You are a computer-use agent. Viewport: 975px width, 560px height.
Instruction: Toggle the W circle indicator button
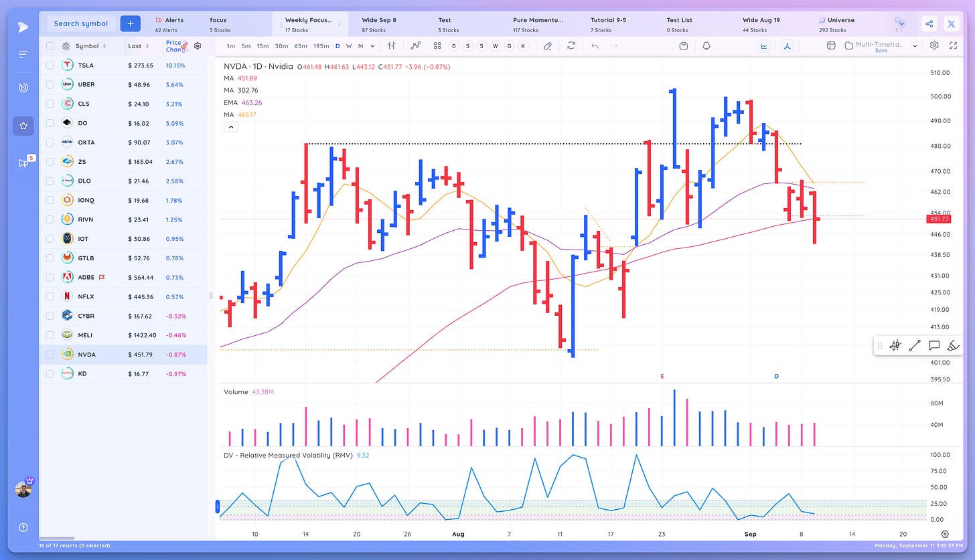[x=495, y=46]
